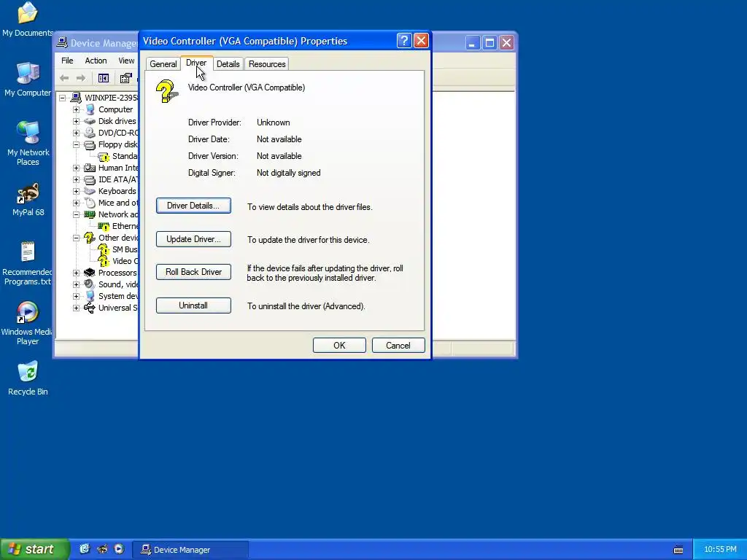This screenshot has width=747, height=560.
Task: Click the Disk drives category icon
Action: (90, 121)
